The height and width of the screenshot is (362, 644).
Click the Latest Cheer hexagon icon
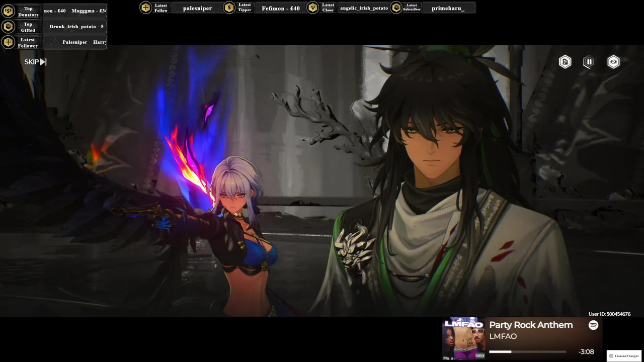(312, 8)
